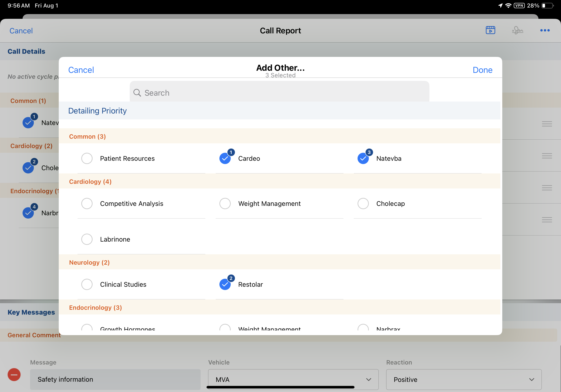This screenshot has width=561, height=392.
Task: Click the search magnifier icon
Action: [x=137, y=93]
